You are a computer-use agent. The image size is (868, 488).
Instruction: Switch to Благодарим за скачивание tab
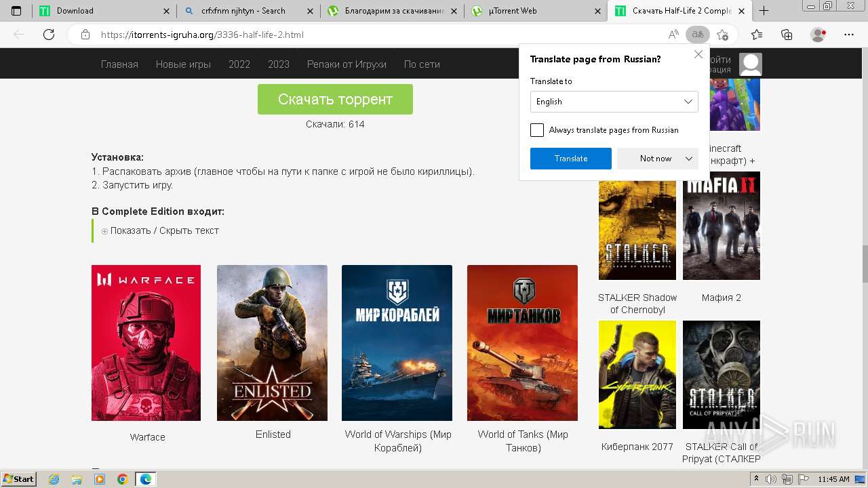393,11
